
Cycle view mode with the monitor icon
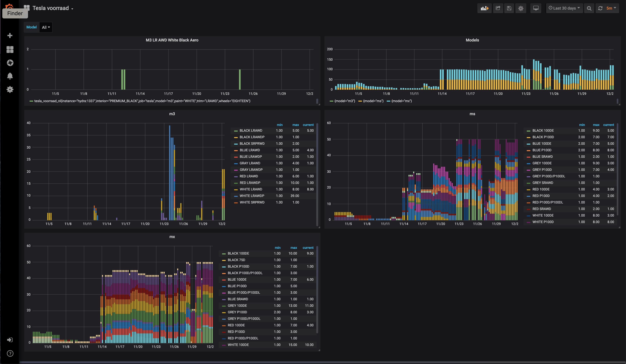536,8
